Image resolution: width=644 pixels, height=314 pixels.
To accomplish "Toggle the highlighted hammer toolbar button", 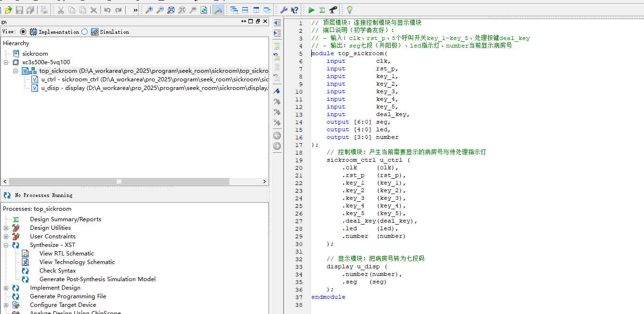I will (218, 10).
